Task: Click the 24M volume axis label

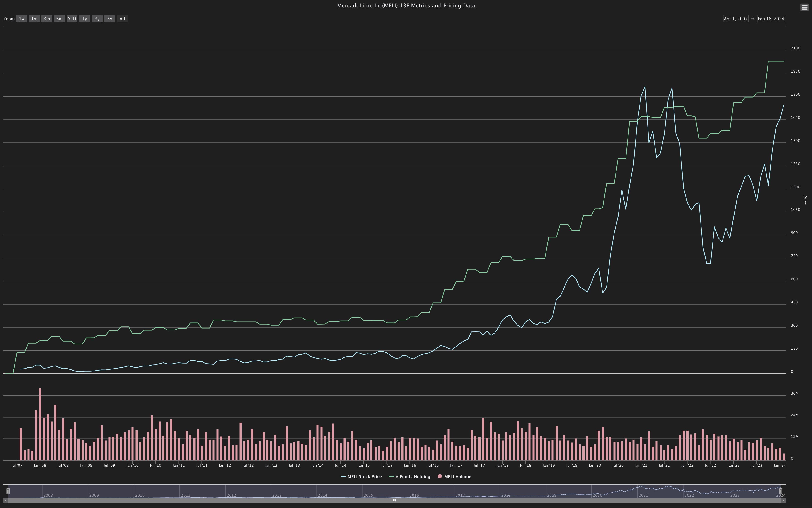Action: [795, 415]
